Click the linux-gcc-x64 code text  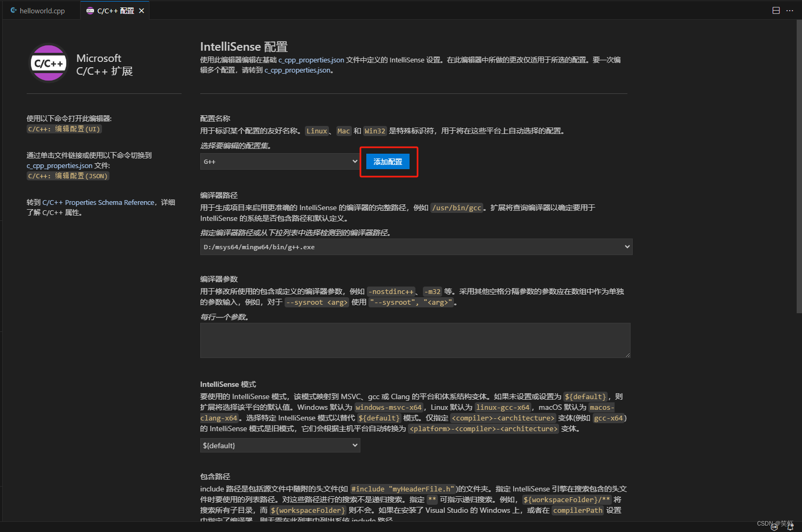(x=503, y=407)
